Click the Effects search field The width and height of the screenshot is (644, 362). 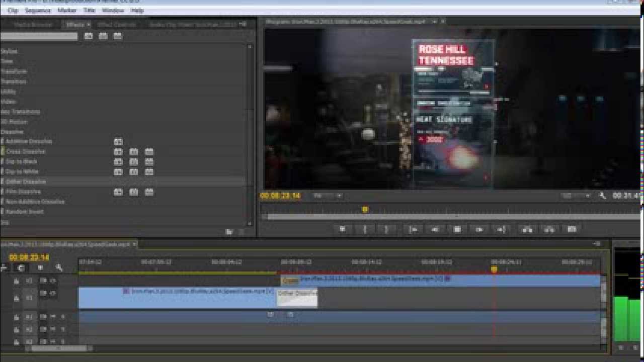39,36
